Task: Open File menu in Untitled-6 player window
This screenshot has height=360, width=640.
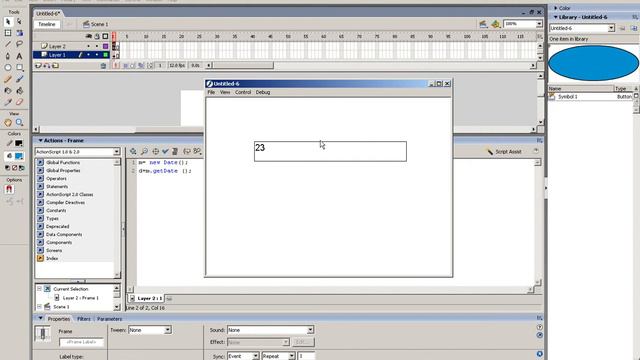Action: click(x=211, y=92)
